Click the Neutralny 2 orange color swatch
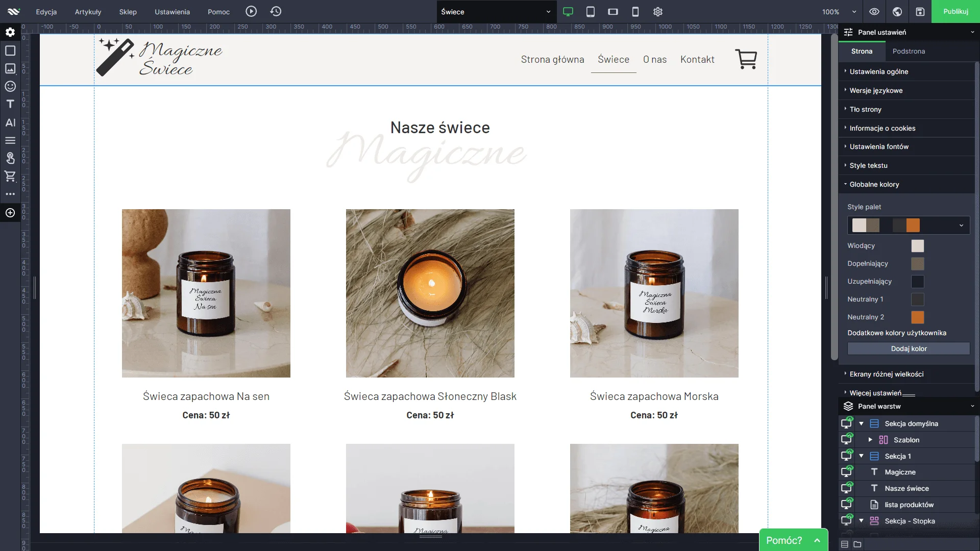980x551 pixels. click(917, 317)
